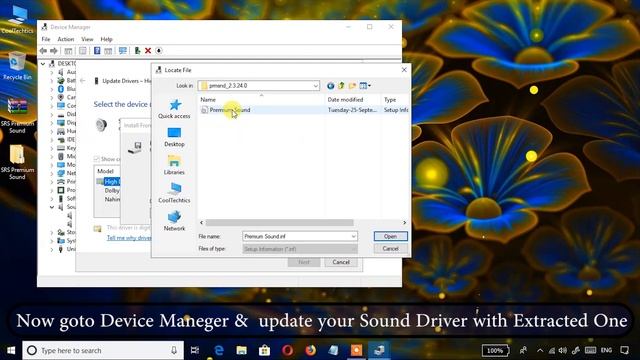This screenshot has height=360, width=640.
Task: Open the Look in folder dropdown
Action: 316,86
